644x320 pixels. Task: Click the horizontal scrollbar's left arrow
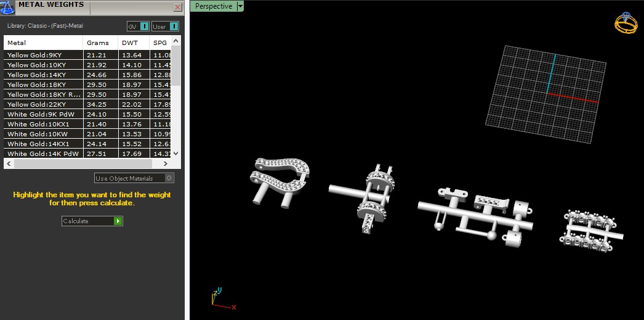[8, 164]
